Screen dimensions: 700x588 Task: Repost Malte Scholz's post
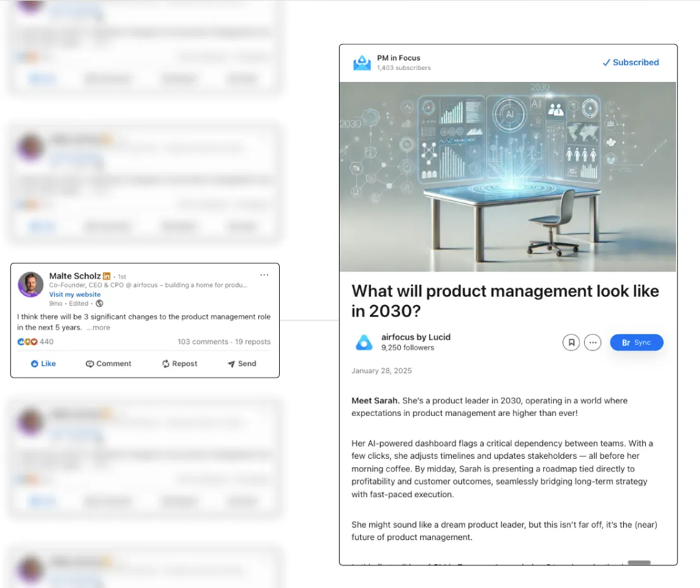tap(180, 364)
